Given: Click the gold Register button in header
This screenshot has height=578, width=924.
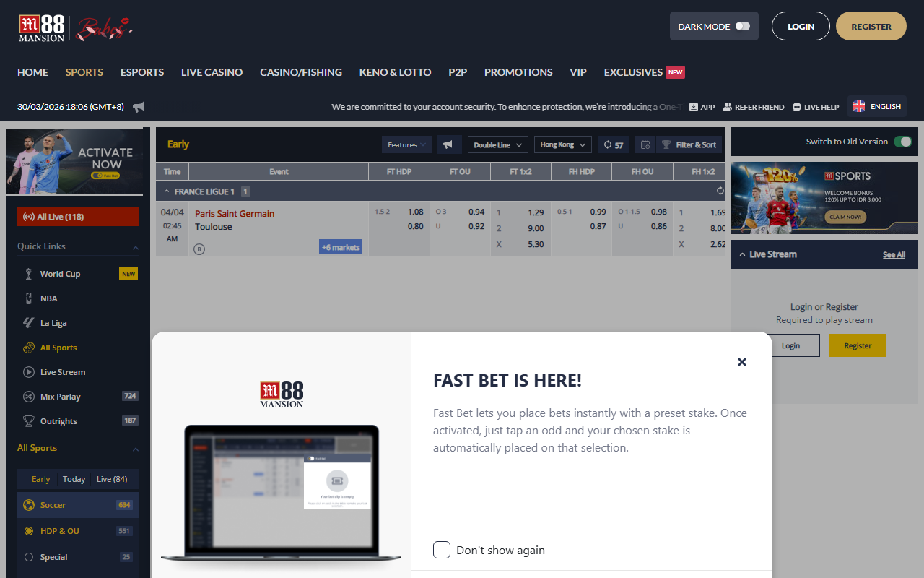Looking at the screenshot, I should coord(871,26).
